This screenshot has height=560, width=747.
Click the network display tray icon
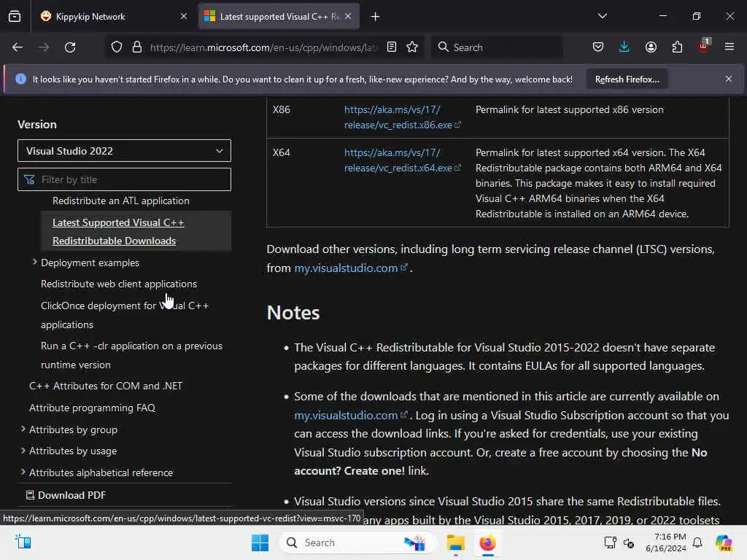(x=611, y=542)
